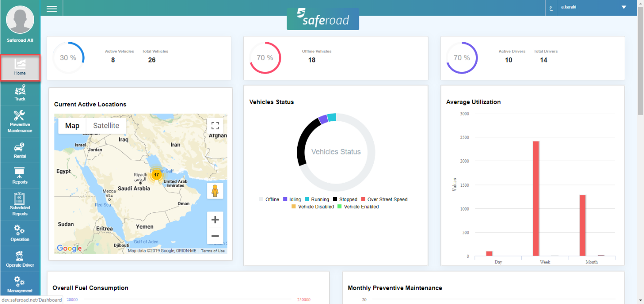Screen dimensions: 644x304
Task: Toggle Offline series in Vehicles Status legend
Action: [x=269, y=199]
